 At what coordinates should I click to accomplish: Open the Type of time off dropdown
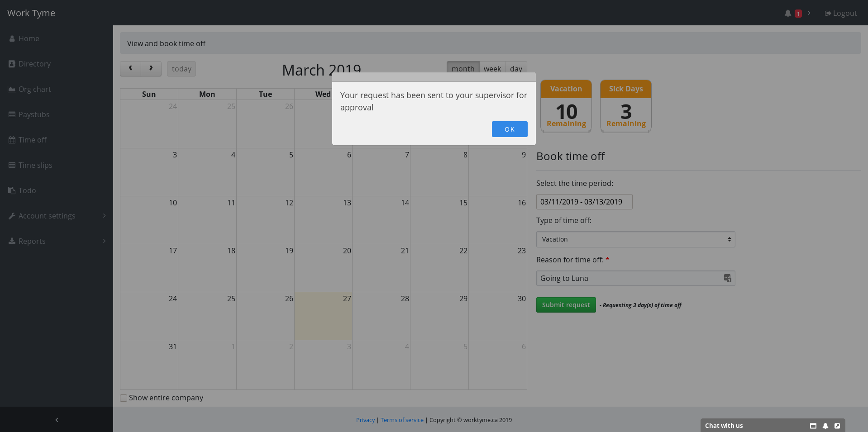tap(635, 239)
